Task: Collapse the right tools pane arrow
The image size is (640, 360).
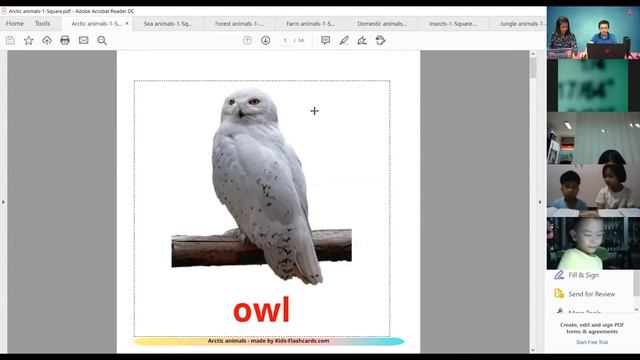Action: (x=540, y=202)
